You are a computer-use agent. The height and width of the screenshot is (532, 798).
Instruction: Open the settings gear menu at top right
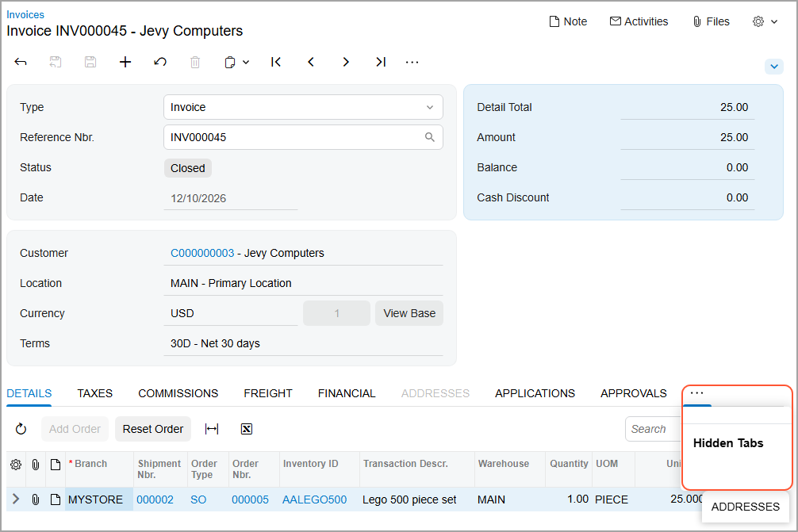[765, 21]
